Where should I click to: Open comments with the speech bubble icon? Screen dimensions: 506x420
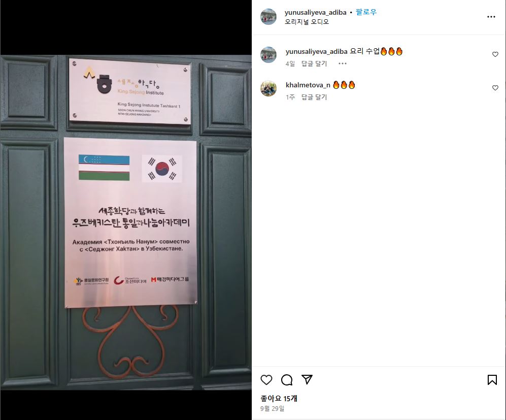click(287, 380)
